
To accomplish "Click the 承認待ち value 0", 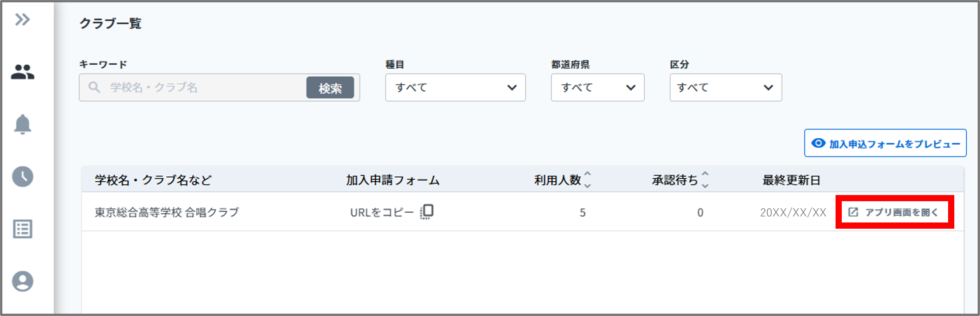I will [x=700, y=213].
